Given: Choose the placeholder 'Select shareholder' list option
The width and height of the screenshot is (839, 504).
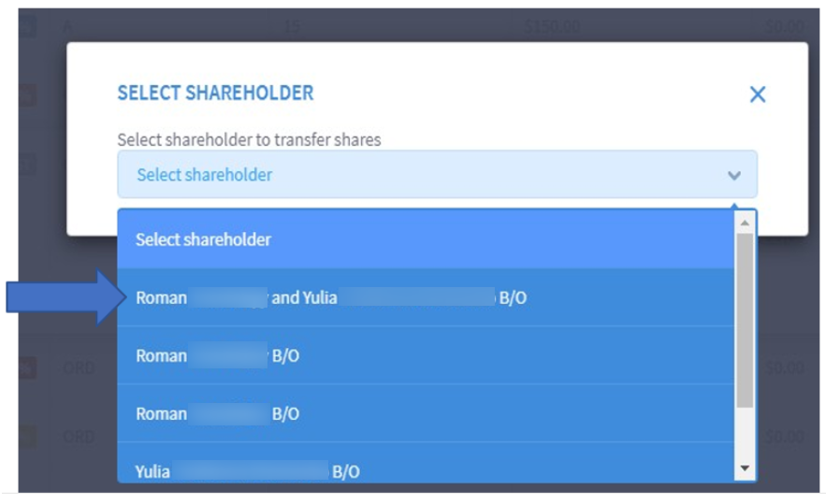Looking at the screenshot, I should coord(426,239).
